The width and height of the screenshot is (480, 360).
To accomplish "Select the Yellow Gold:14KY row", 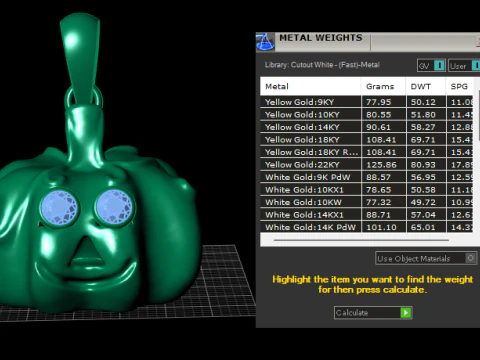I will click(x=367, y=127).
